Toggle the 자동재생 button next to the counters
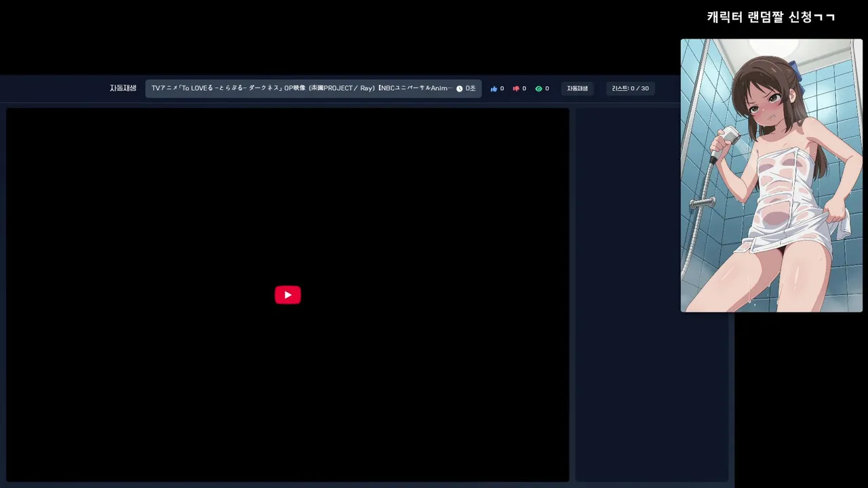This screenshot has width=868, height=488. pos(577,89)
